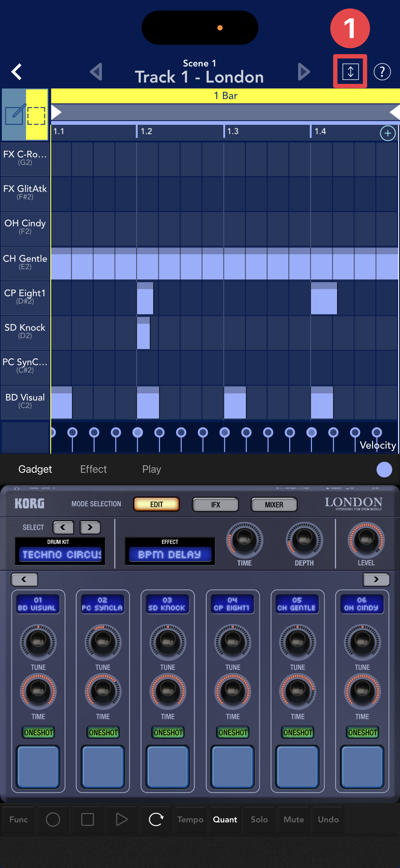Toggle ONESHOT on OH Cindy channel

[x=362, y=732]
